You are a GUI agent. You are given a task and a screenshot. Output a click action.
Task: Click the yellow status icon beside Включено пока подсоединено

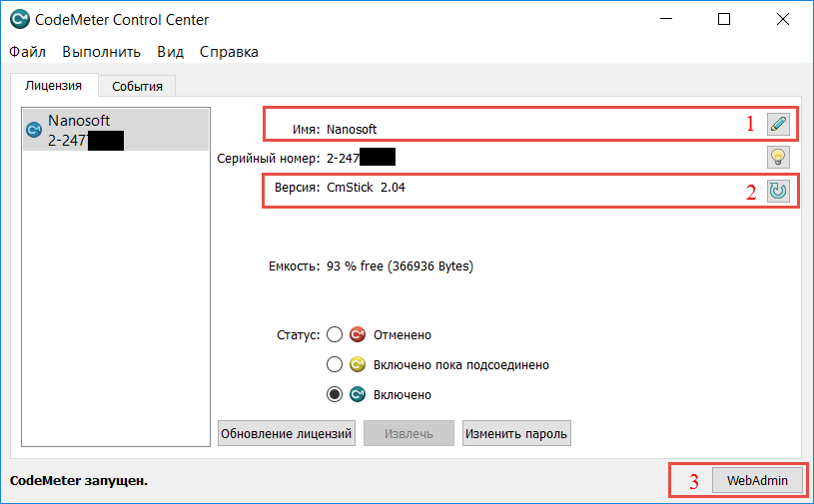point(358,364)
